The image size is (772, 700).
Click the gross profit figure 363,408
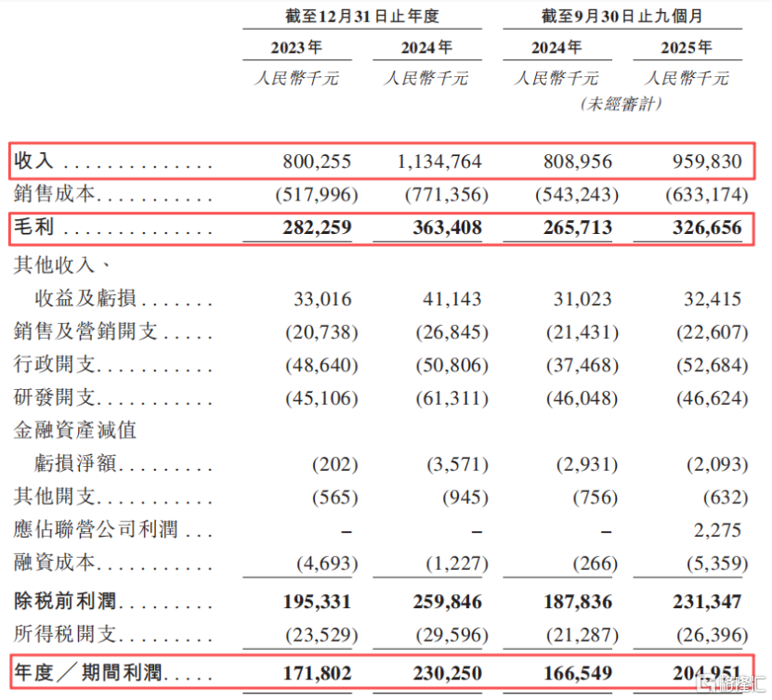(448, 228)
